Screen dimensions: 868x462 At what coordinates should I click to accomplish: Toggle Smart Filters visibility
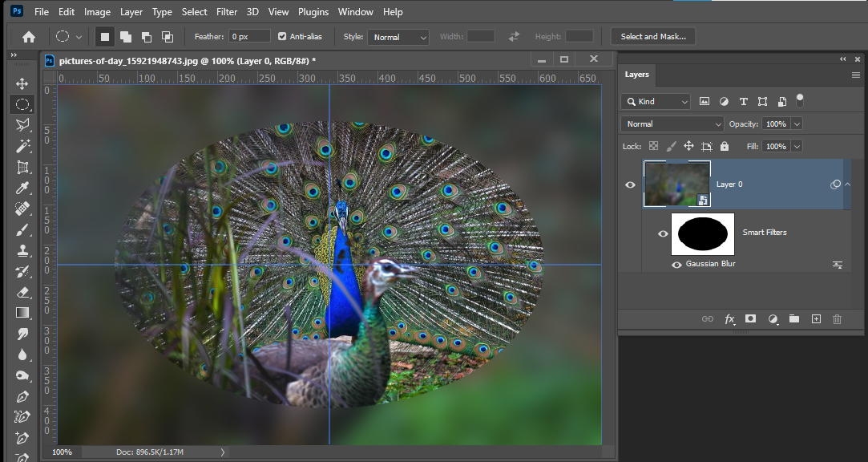coord(663,233)
